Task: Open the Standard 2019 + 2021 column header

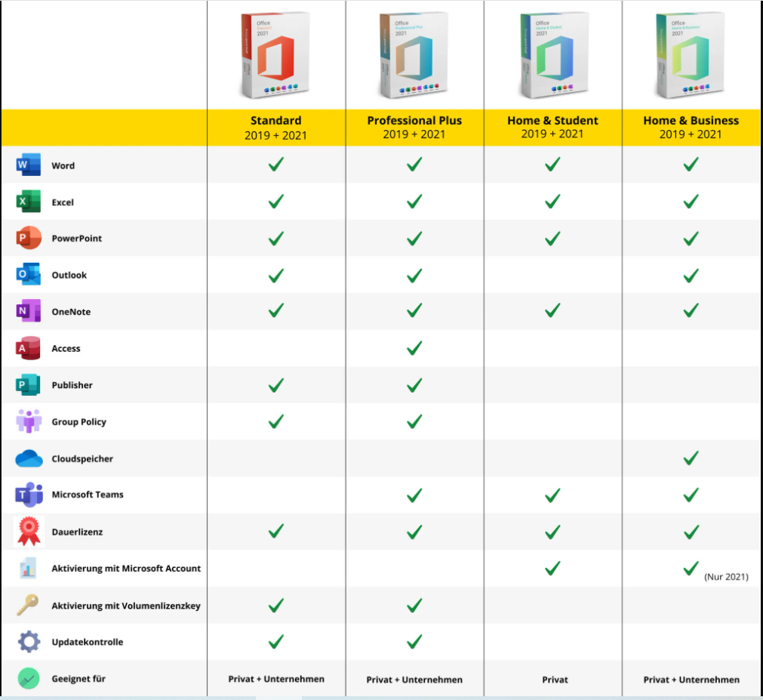Action: point(275,126)
